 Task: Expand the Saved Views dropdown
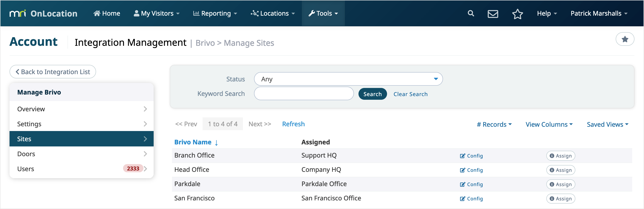(x=607, y=124)
